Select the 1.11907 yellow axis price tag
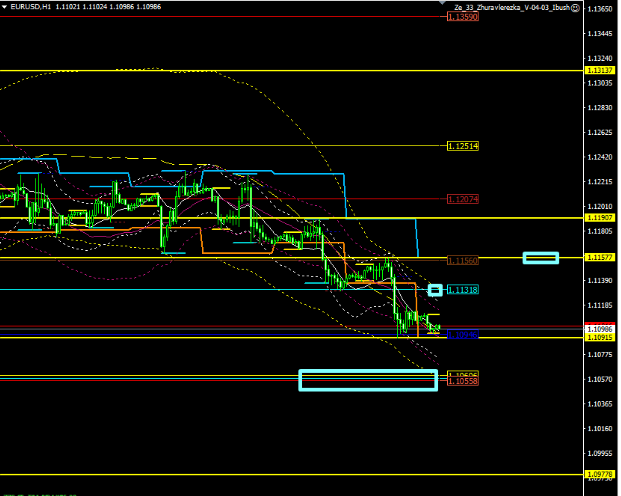Viewport: 621px width, 496px height. 601,217
